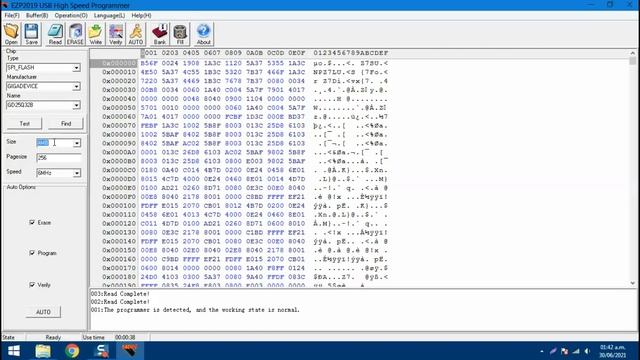640x360 pixels.
Task: Expand the Manufacturer dropdown
Action: pyautogui.click(x=76, y=87)
